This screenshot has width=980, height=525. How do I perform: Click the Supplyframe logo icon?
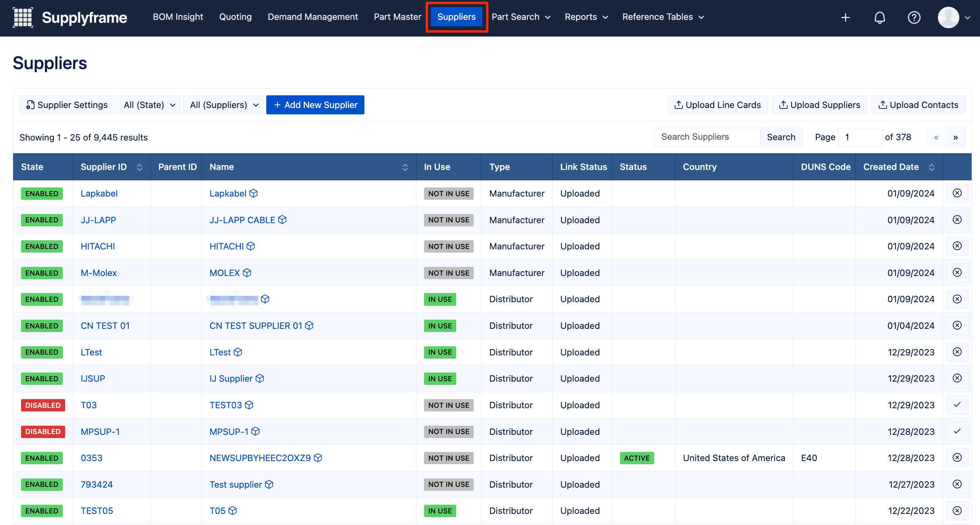coord(23,17)
